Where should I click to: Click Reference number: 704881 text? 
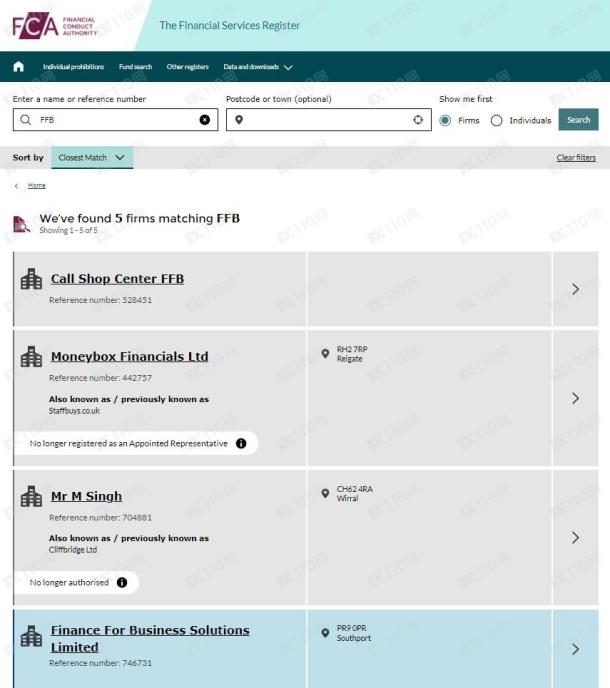pyautogui.click(x=100, y=518)
